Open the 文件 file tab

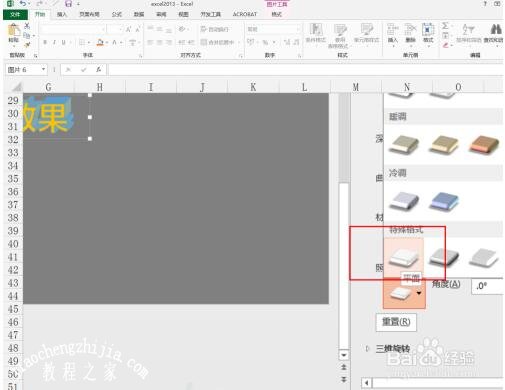click(15, 14)
